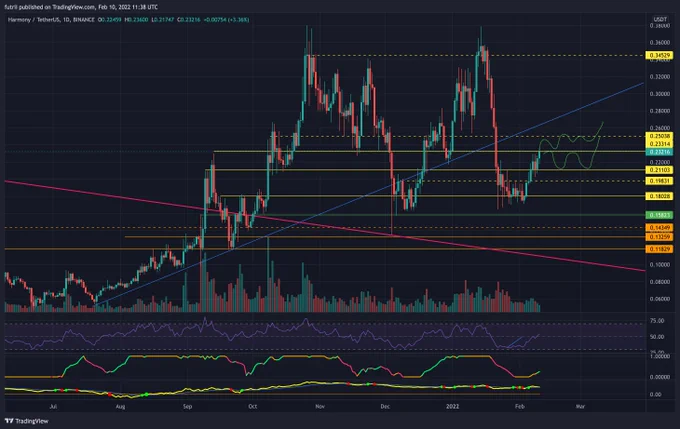680x429 pixels.
Task: Click the Sep label on time axis
Action: (x=187, y=406)
